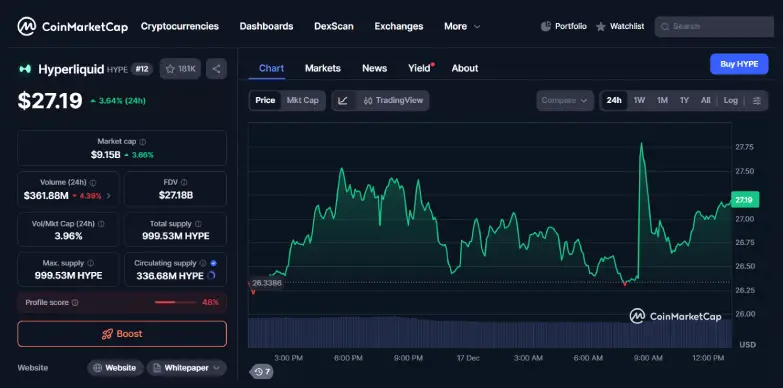Click the CoinMarketCap logo
This screenshot has width=783, height=388.
pyautogui.click(x=72, y=26)
